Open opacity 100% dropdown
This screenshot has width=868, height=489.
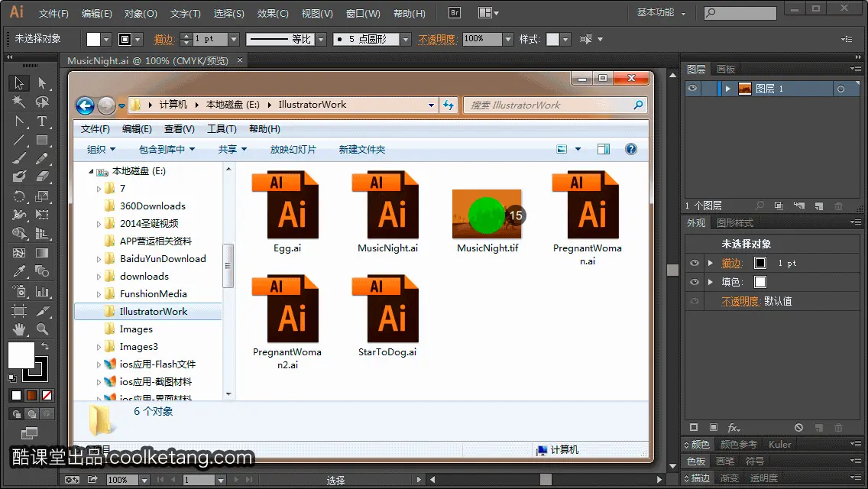(x=508, y=39)
